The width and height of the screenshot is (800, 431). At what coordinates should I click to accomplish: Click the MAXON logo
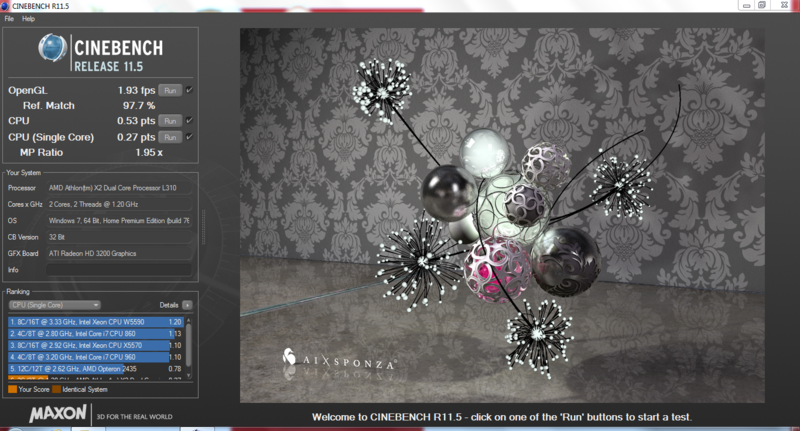[x=58, y=414]
